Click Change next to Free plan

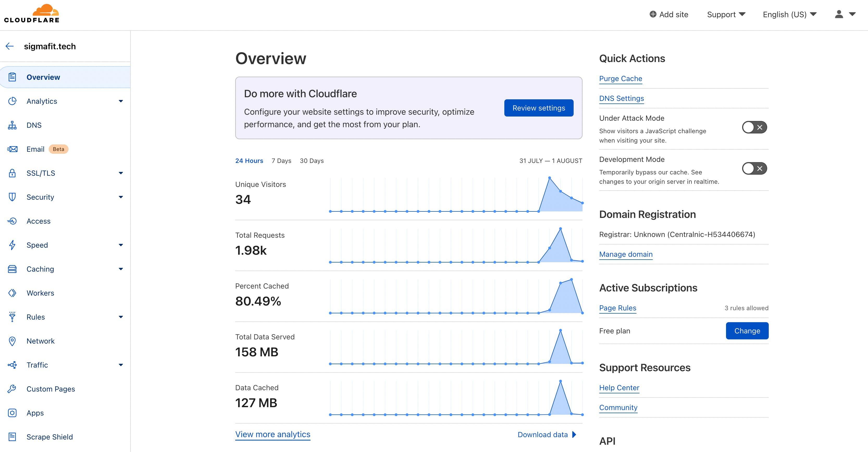coord(747,331)
